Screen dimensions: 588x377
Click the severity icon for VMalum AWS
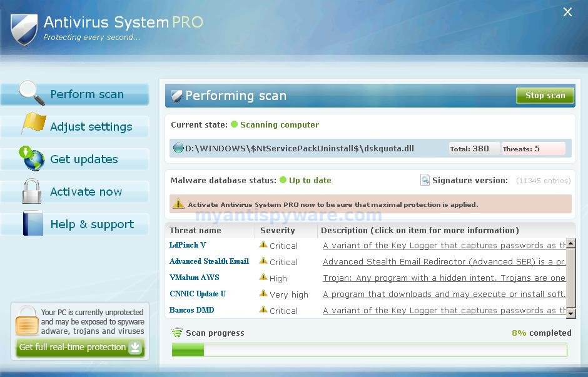tap(263, 278)
